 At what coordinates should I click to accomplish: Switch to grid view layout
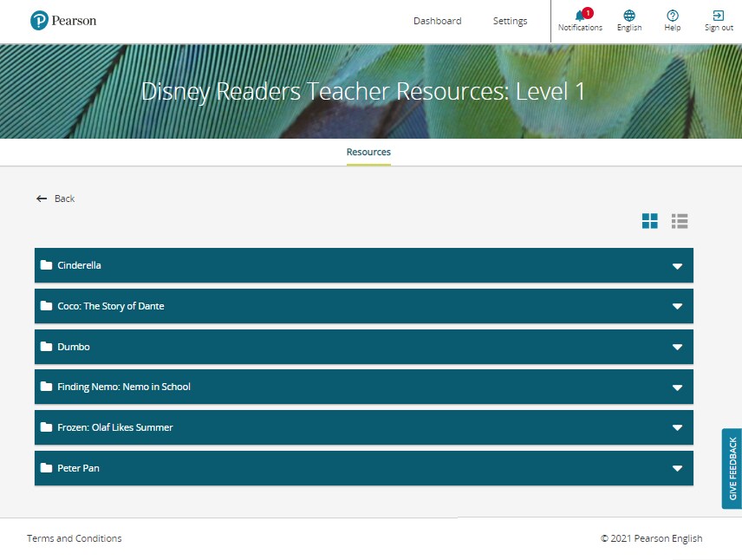coord(650,221)
